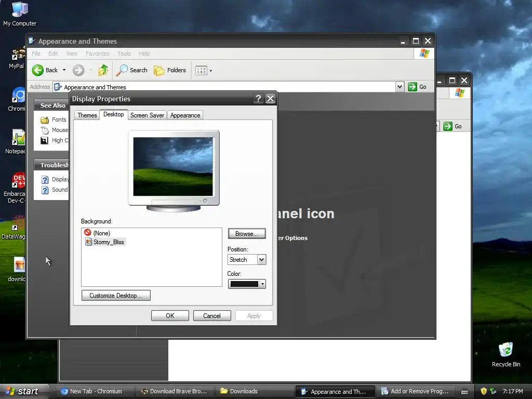The width and height of the screenshot is (532, 399).
Task: Switch to the Themes tab
Action: point(87,115)
